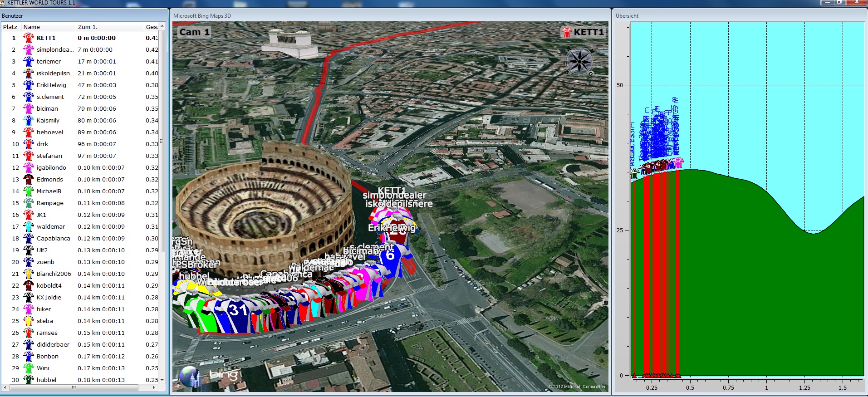Select the ramses row name
The width and height of the screenshot is (868, 397).
(47, 333)
